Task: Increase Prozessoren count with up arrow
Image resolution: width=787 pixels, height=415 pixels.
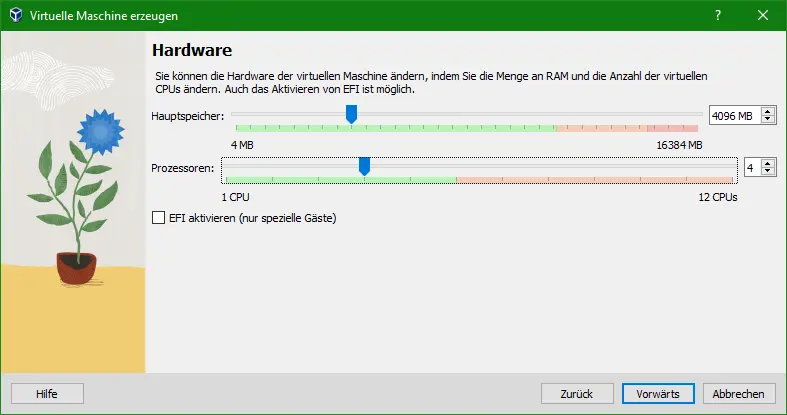Action: point(767,164)
